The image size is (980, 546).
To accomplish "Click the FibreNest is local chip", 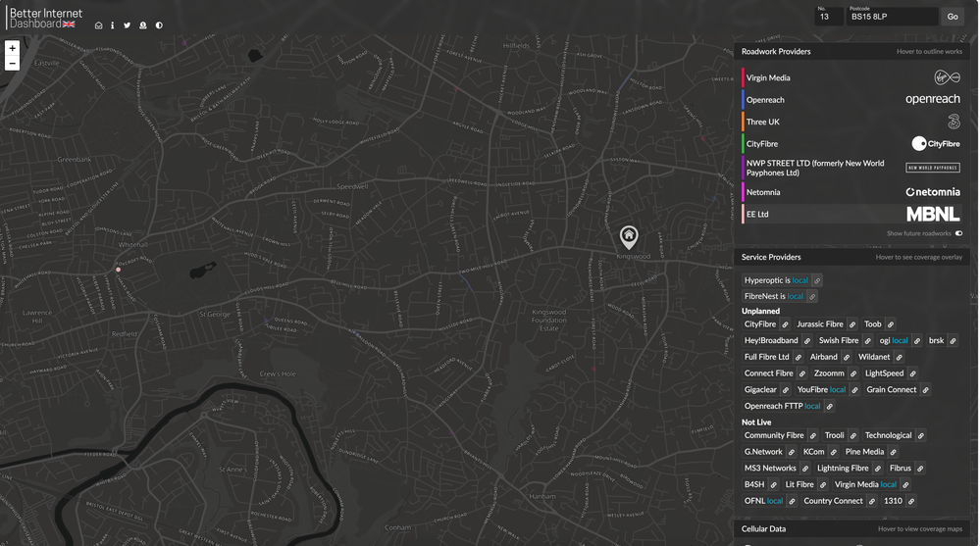I will coord(773,296).
